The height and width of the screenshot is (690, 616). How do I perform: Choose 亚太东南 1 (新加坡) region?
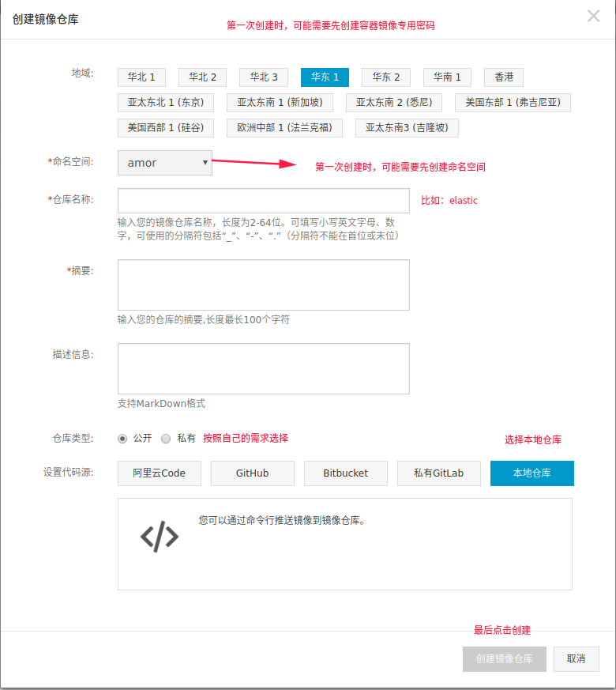(x=280, y=103)
